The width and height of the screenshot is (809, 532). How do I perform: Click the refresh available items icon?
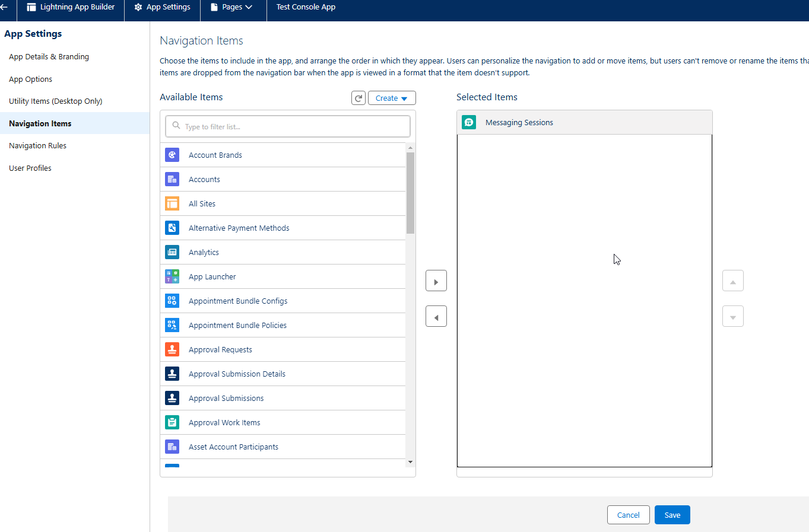359,98
